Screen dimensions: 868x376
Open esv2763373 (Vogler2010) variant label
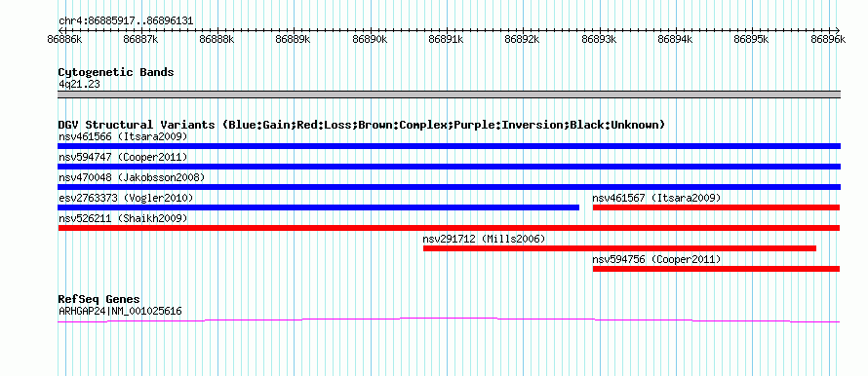pos(126,198)
